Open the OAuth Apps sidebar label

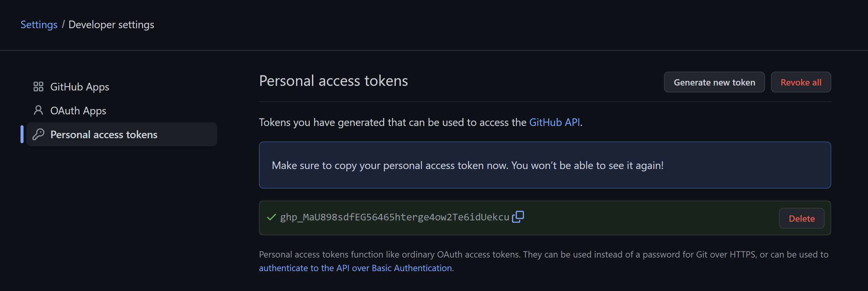[78, 111]
